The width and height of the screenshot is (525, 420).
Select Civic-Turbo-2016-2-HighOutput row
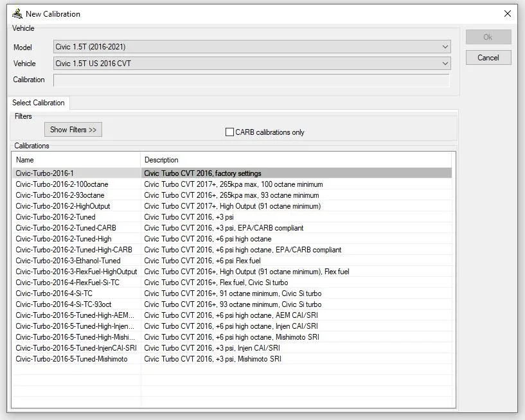[232, 206]
